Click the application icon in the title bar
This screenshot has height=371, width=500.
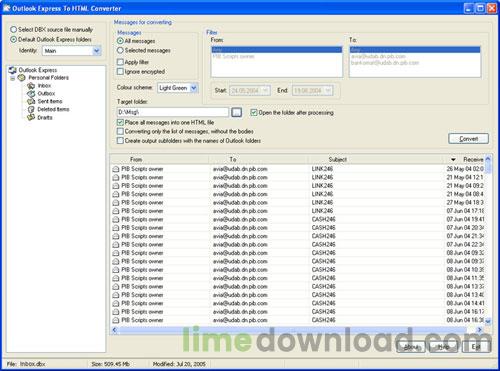(6, 8)
